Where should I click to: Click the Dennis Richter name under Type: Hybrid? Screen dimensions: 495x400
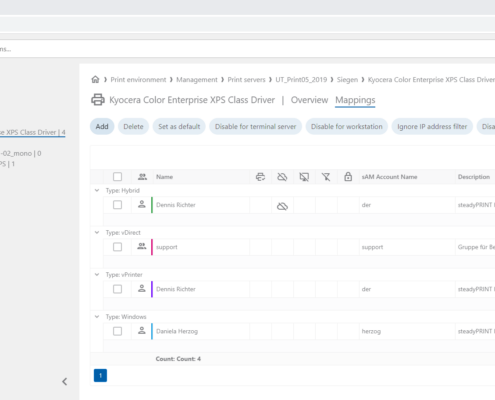(176, 205)
